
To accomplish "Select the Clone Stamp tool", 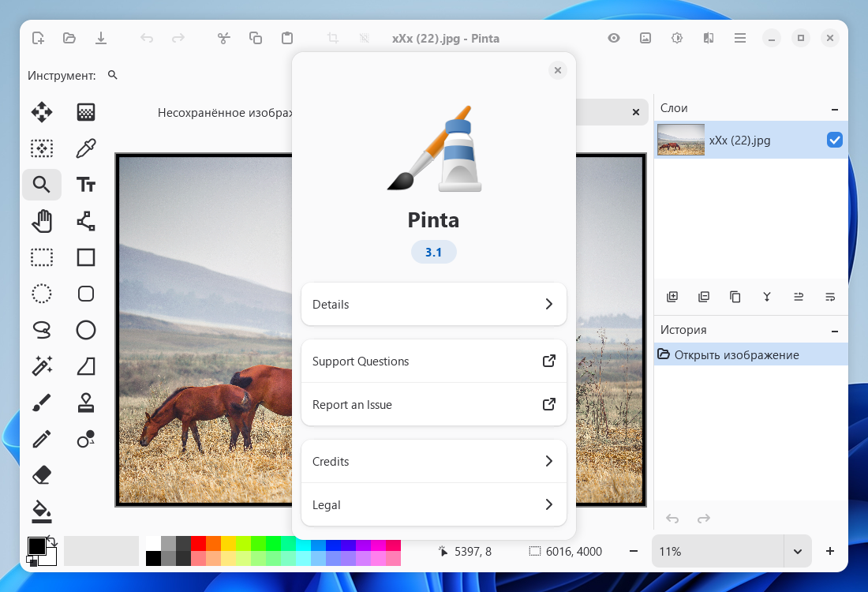I will pos(86,403).
